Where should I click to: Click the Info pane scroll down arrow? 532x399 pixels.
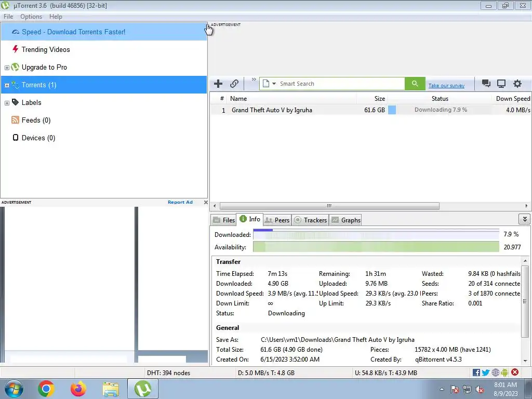pyautogui.click(x=525, y=361)
